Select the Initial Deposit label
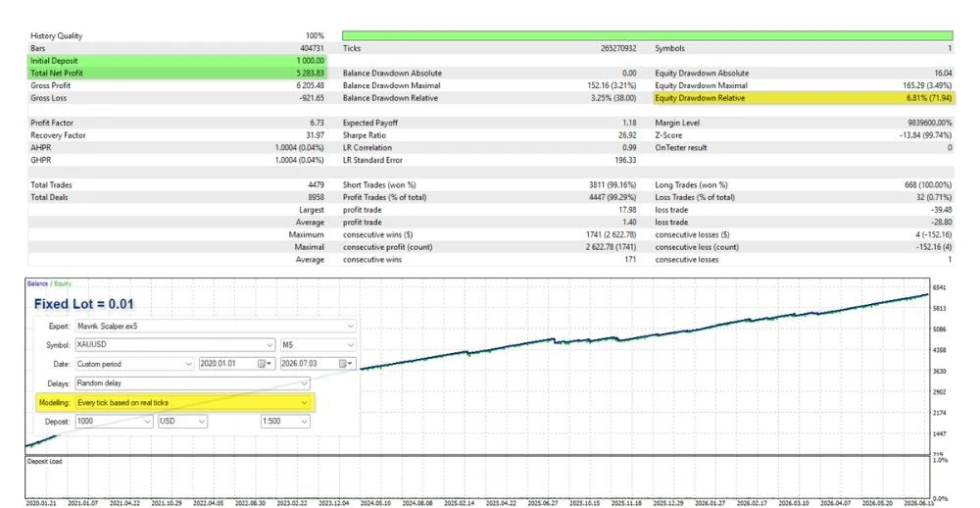The width and height of the screenshot is (980, 508). coord(54,61)
